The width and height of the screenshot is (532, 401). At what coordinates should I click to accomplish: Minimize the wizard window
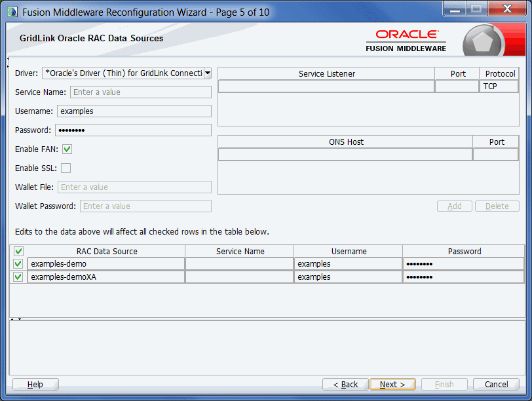coord(455,9)
